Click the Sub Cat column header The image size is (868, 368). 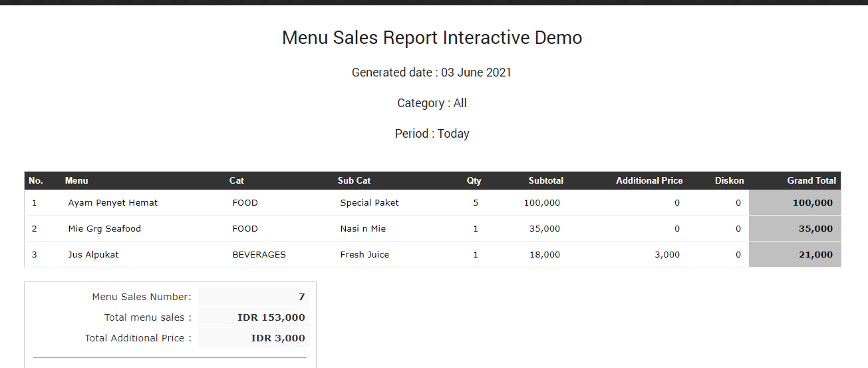(x=354, y=180)
